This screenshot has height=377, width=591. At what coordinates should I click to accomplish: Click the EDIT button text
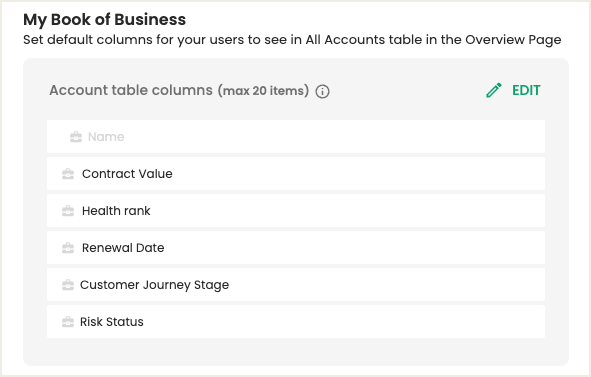click(526, 90)
